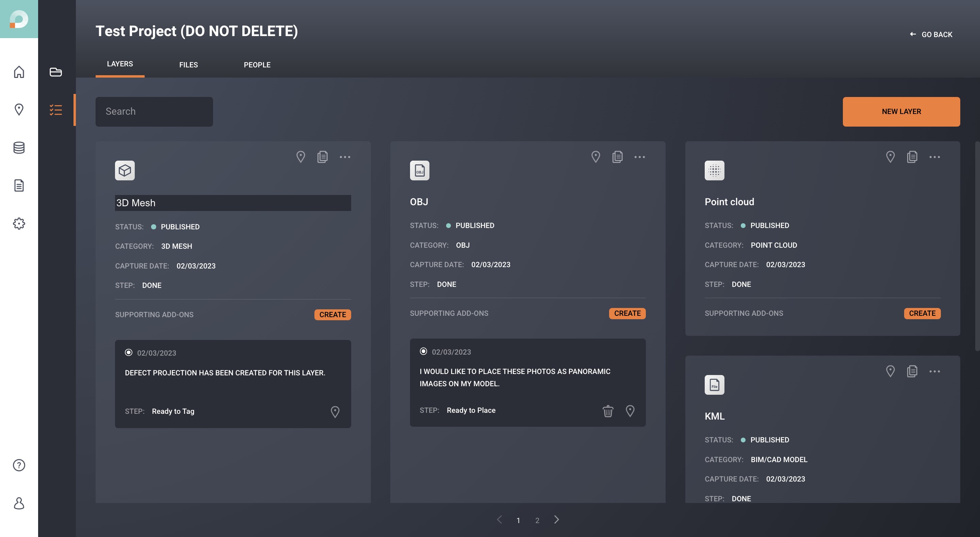The width and height of the screenshot is (980, 537).
Task: Click the help question mark icon
Action: 19,465
